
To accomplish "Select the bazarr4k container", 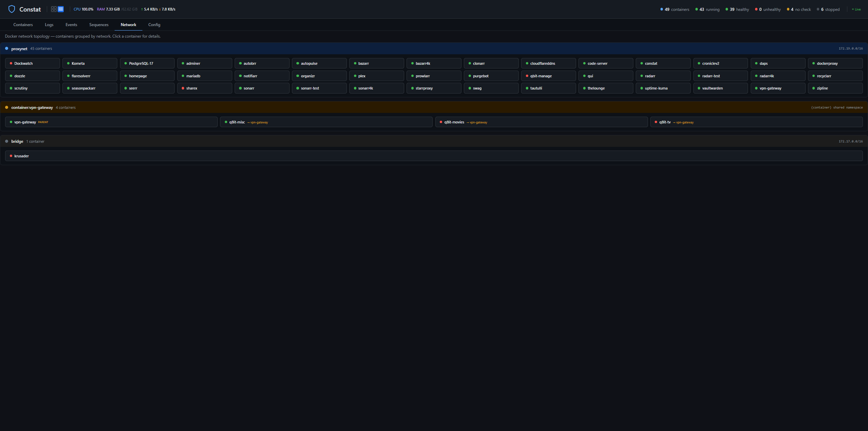I will point(434,63).
